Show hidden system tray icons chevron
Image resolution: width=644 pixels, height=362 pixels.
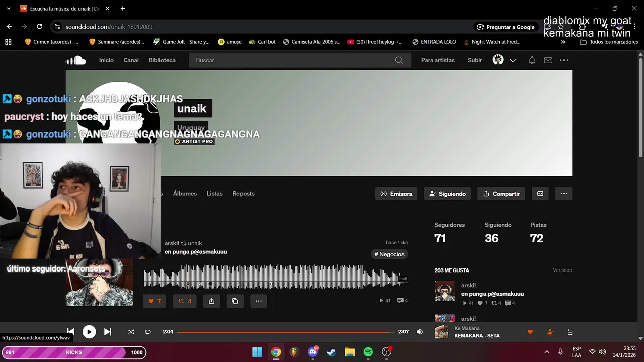[x=547, y=352]
